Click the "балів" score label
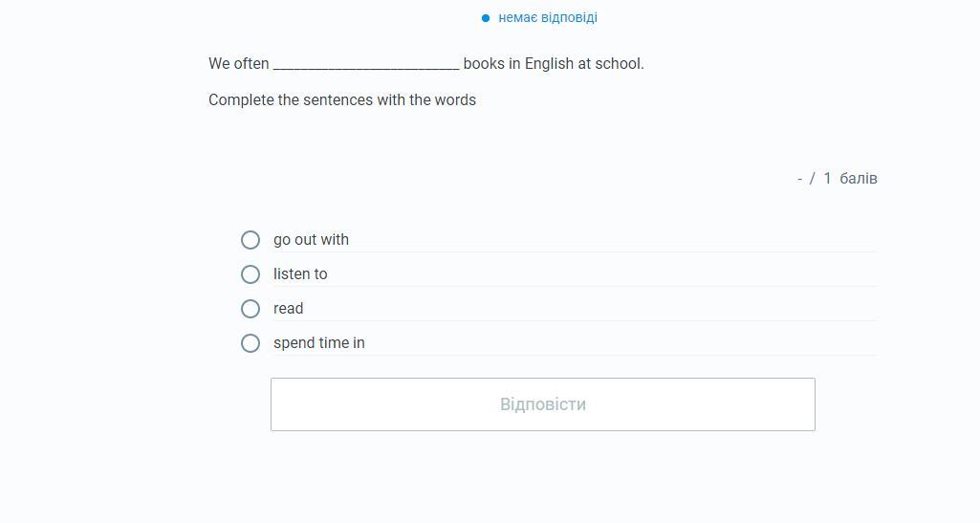 (858, 179)
